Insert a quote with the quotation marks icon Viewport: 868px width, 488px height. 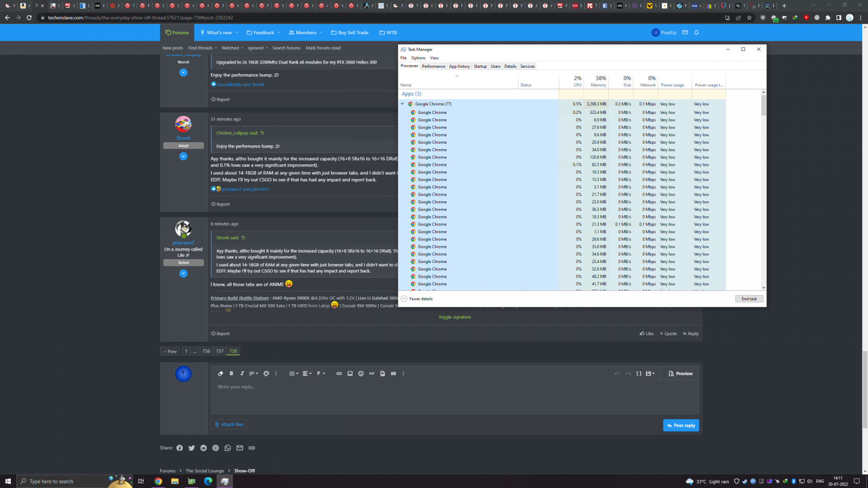click(393, 374)
